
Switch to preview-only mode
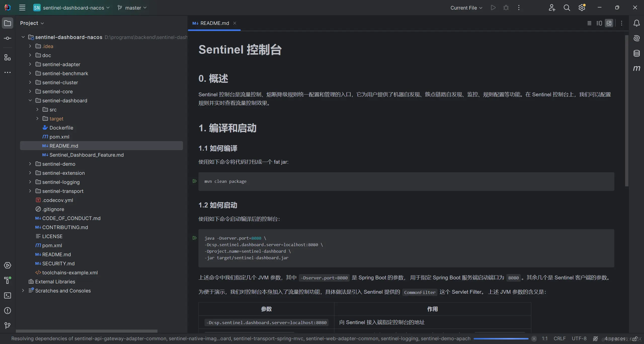[x=609, y=23]
